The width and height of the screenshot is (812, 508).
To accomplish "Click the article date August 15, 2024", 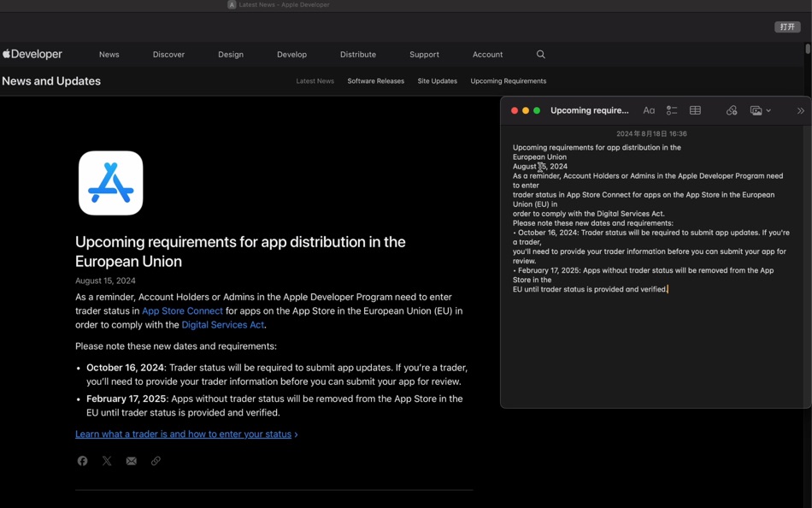I will (x=106, y=281).
